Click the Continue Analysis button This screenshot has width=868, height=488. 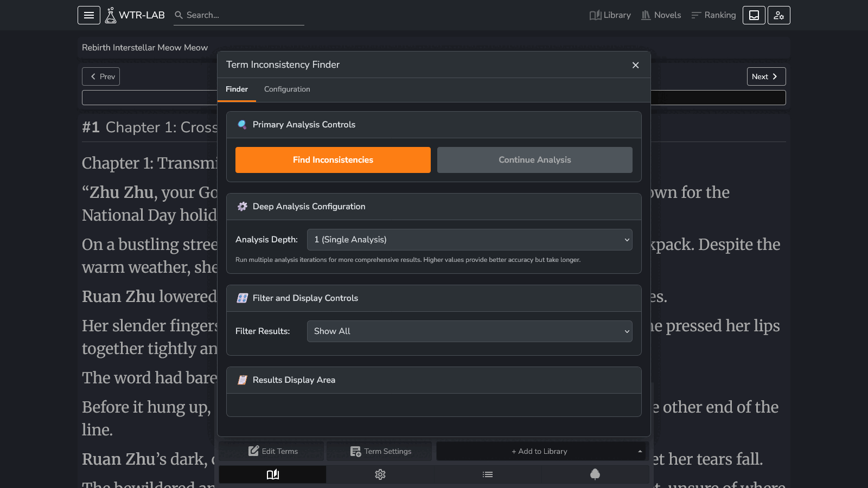(x=535, y=160)
